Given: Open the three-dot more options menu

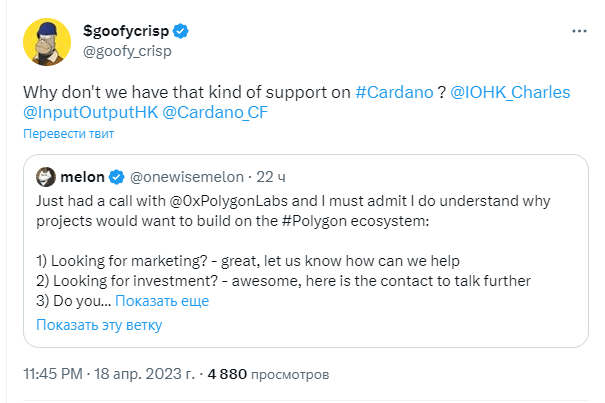Looking at the screenshot, I should [579, 31].
